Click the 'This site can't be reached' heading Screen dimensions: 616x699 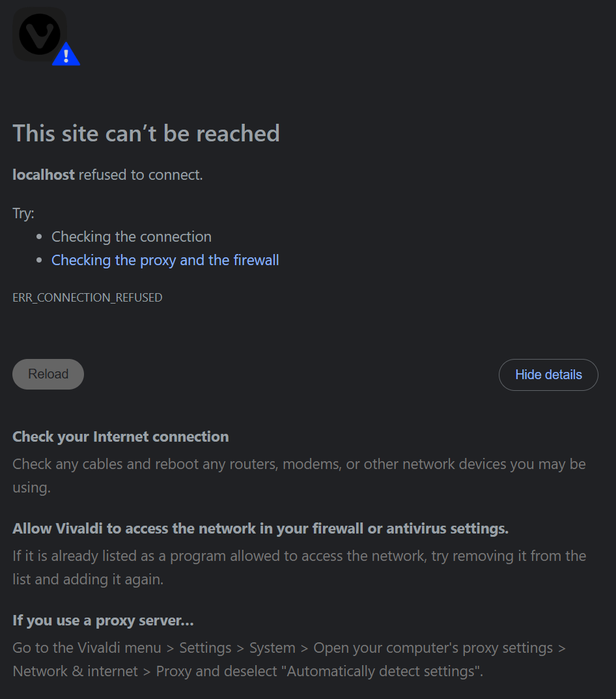tap(146, 134)
